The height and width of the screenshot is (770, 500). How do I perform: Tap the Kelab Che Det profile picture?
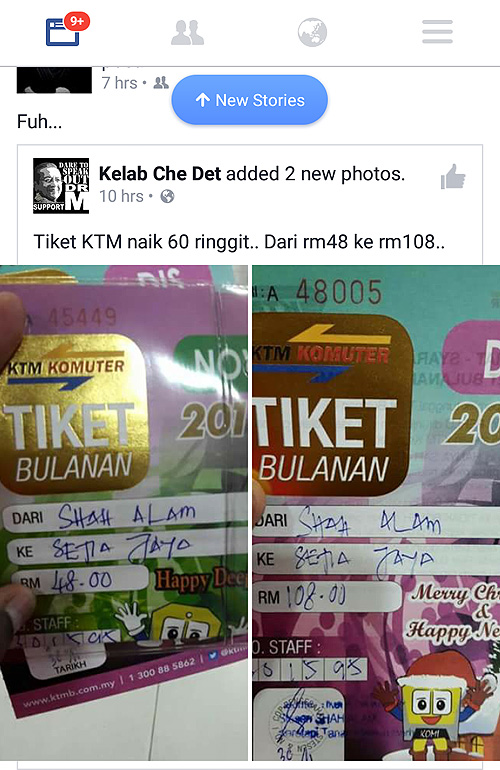pos(61,186)
